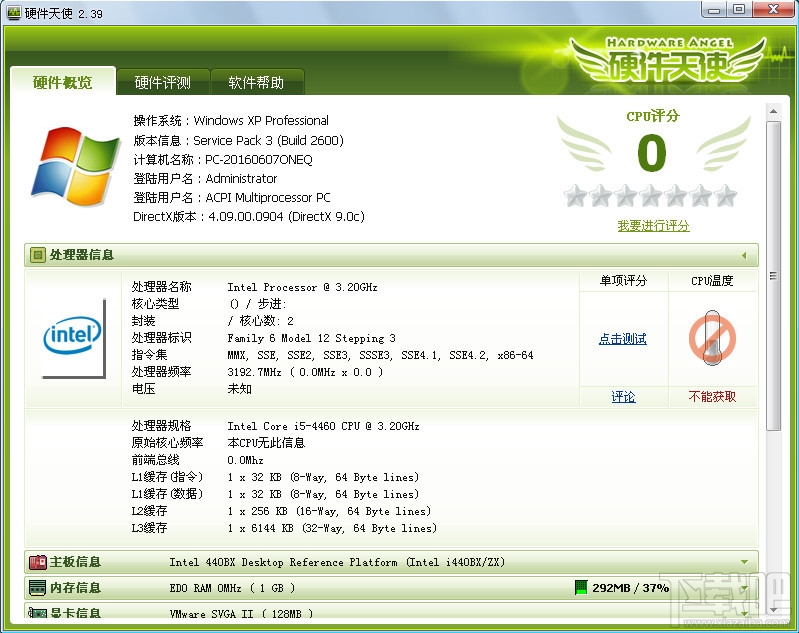Click the last rating star under CPU评分

pos(726,196)
